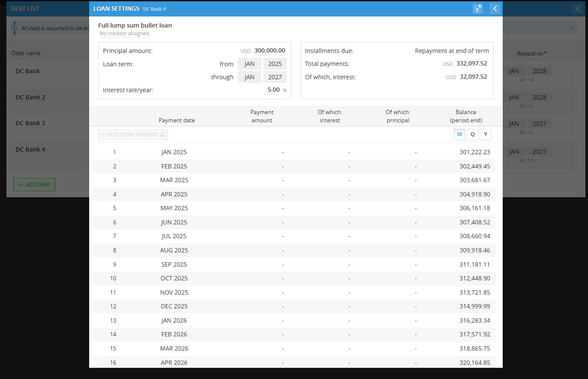Screen dimensions: 588x379
Task: Dismiss the debt info notice
Action: (572, 28)
